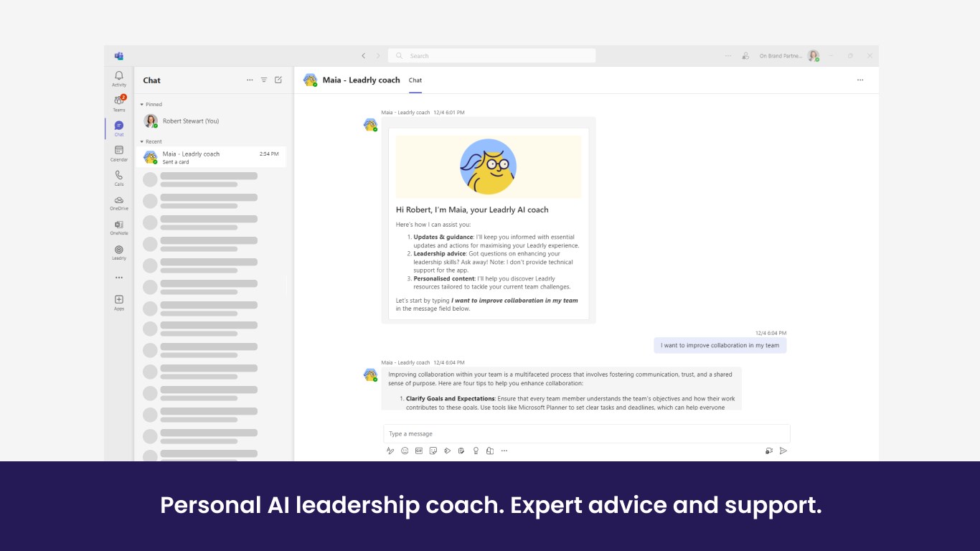Viewport: 980px width, 551px height.
Task: Send the message with arrow icon
Action: coord(783,451)
